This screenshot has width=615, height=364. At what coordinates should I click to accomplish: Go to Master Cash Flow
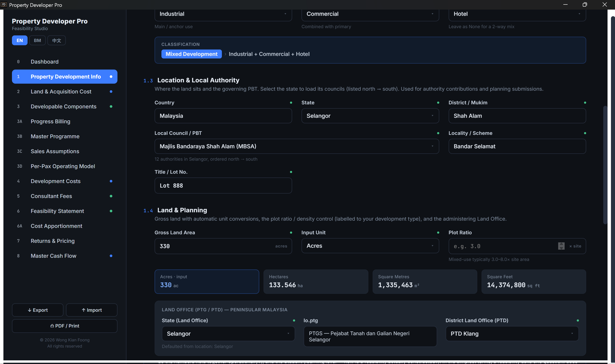pyautogui.click(x=64, y=256)
